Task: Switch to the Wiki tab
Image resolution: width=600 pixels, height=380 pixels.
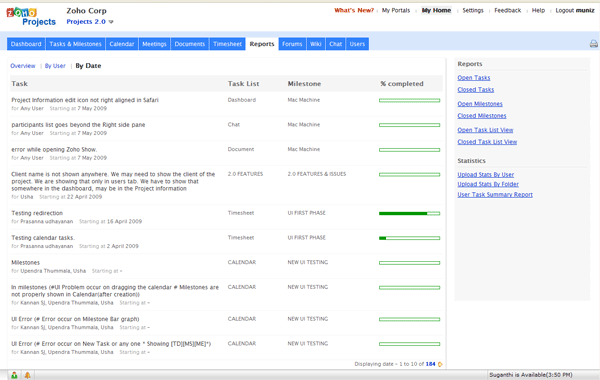Action: point(316,44)
